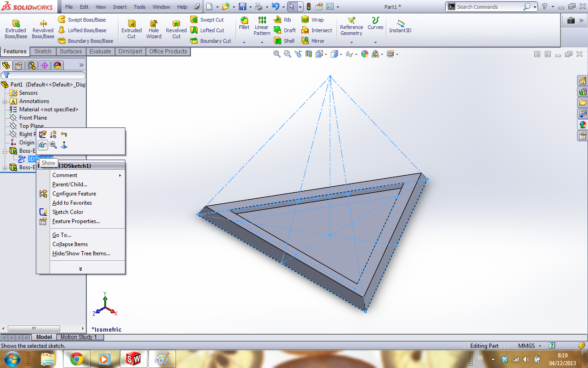Screen dimensions: 588x368
Task: Open the MMGS units dropdown
Action: 530,346
